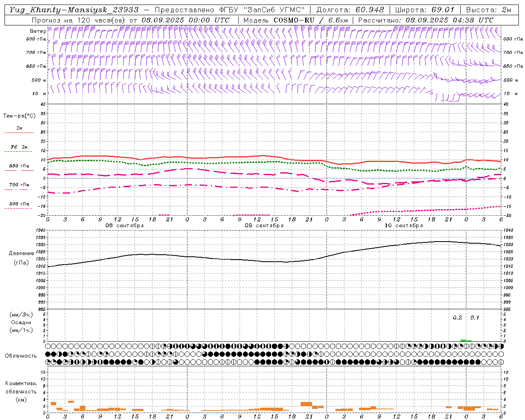Click the Тем-ра(°C) temperature panel label
Image resolution: width=525 pixels, height=420 pixels.
19,116
